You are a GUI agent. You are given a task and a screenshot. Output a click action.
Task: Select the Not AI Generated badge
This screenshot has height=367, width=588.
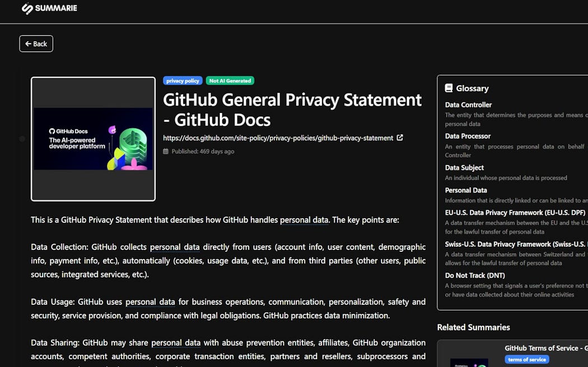tap(230, 81)
